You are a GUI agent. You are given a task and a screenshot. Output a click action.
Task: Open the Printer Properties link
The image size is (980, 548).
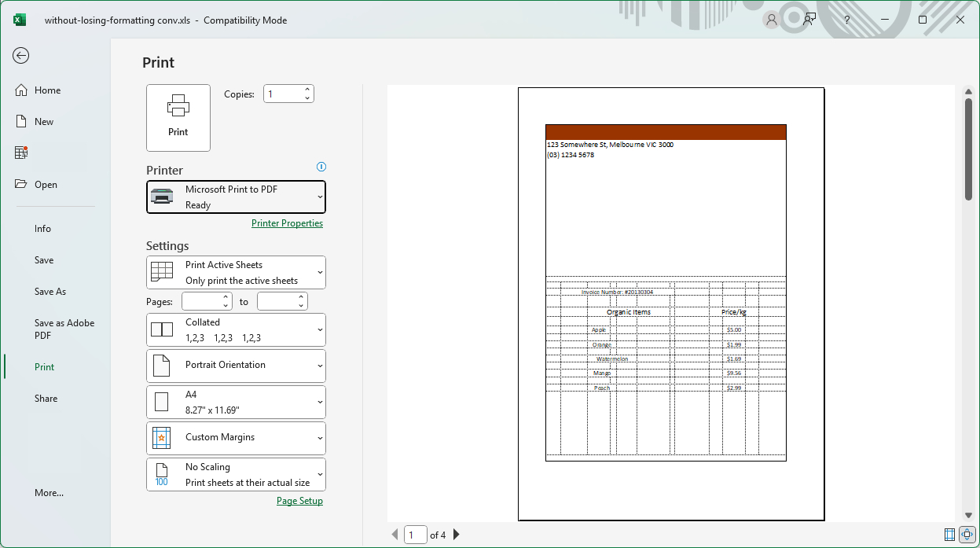point(287,223)
